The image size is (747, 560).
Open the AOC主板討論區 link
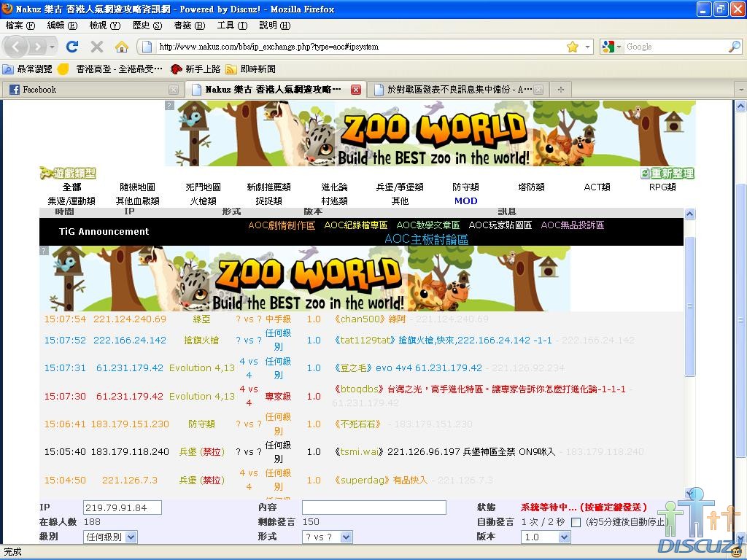(426, 239)
